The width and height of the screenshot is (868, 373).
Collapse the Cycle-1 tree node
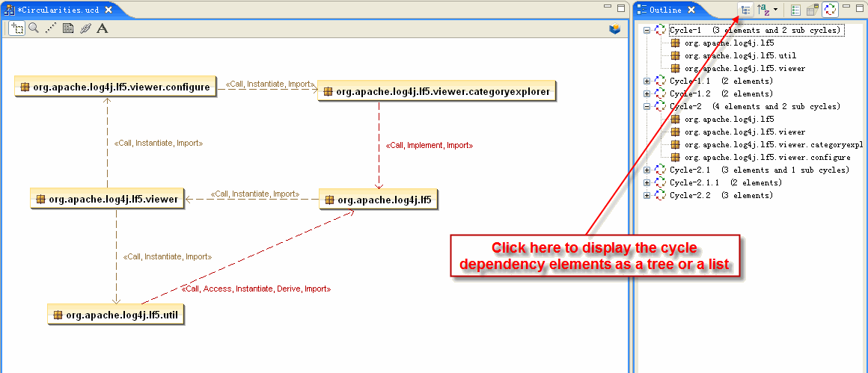[x=647, y=31]
